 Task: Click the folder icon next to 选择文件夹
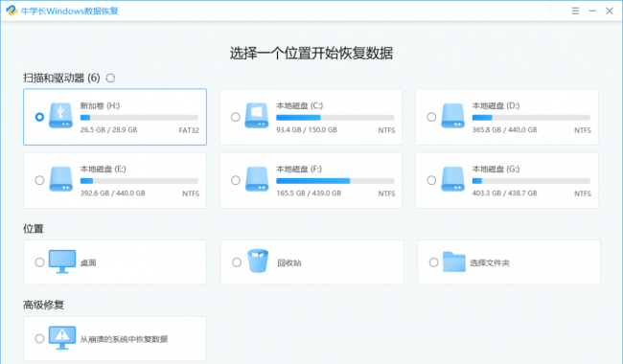click(x=453, y=262)
